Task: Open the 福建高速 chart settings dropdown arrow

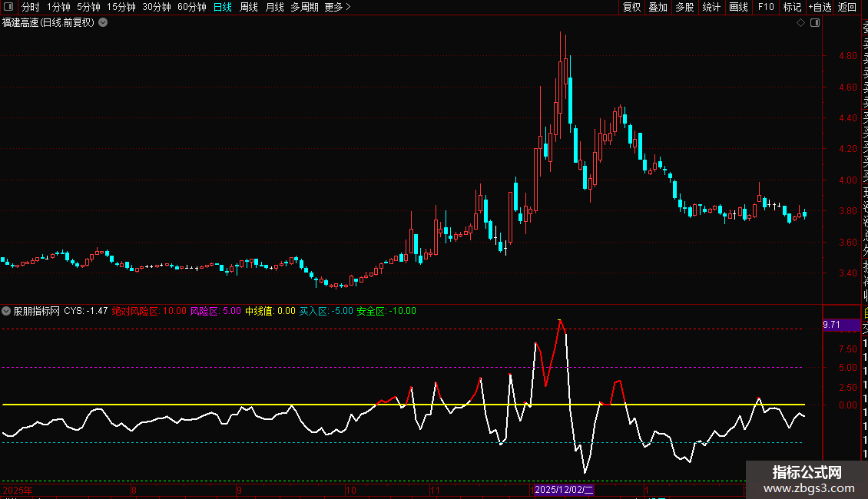Action: click(103, 23)
